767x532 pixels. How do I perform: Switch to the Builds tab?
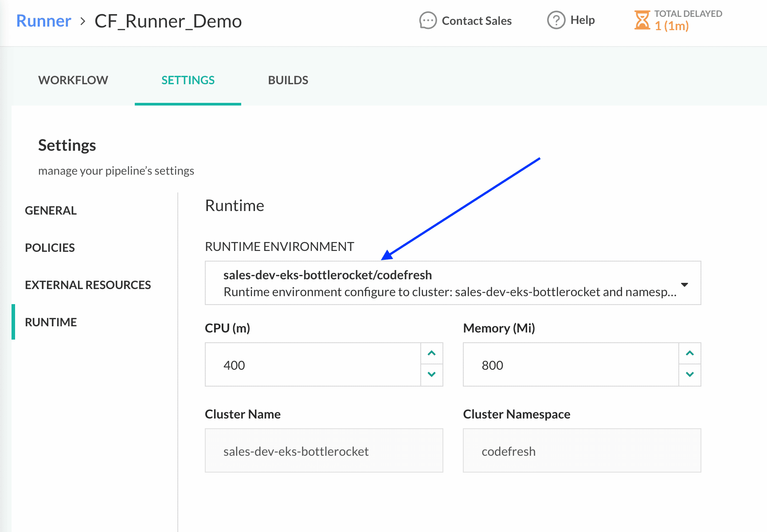[288, 80]
